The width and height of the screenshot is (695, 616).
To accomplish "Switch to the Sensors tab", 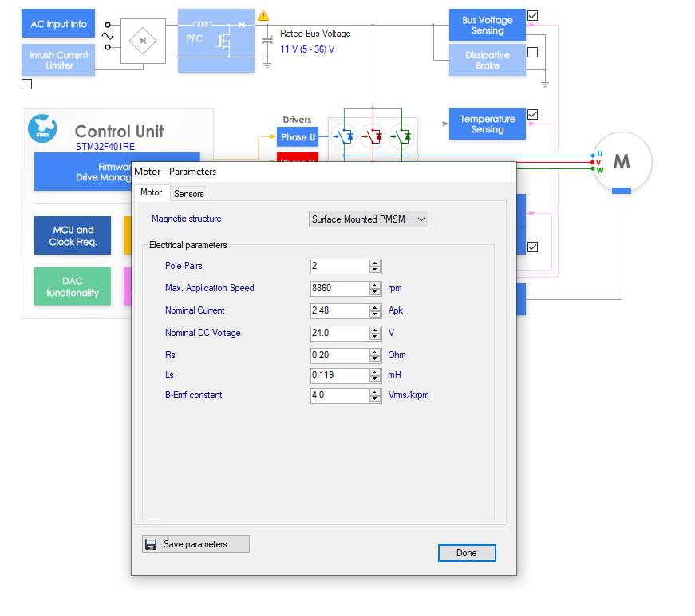I will 189,194.
